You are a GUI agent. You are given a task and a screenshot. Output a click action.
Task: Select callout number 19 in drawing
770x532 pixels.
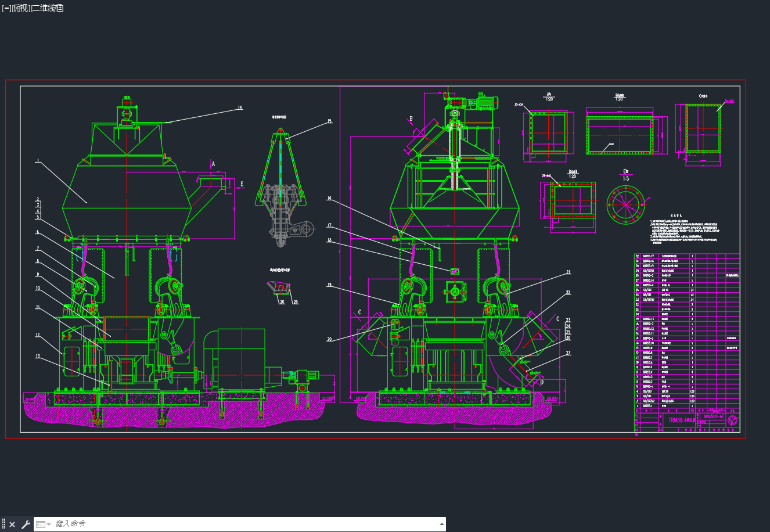[329, 285]
